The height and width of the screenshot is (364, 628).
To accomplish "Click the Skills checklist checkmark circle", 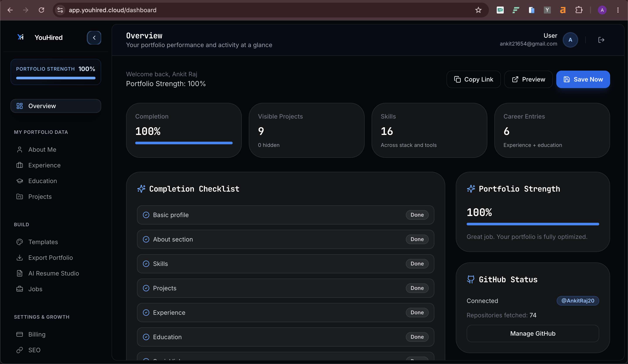I will coord(146,264).
